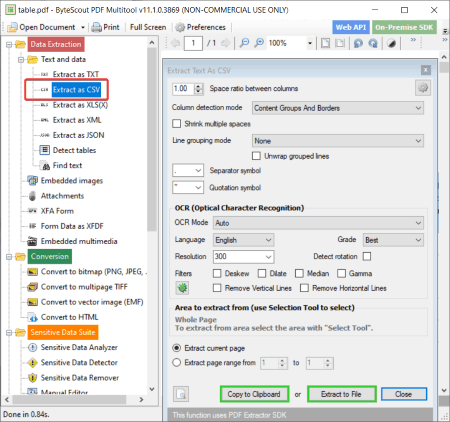Enable Unwrap grouped lines checkbox
The width and height of the screenshot is (450, 422).
(x=256, y=156)
